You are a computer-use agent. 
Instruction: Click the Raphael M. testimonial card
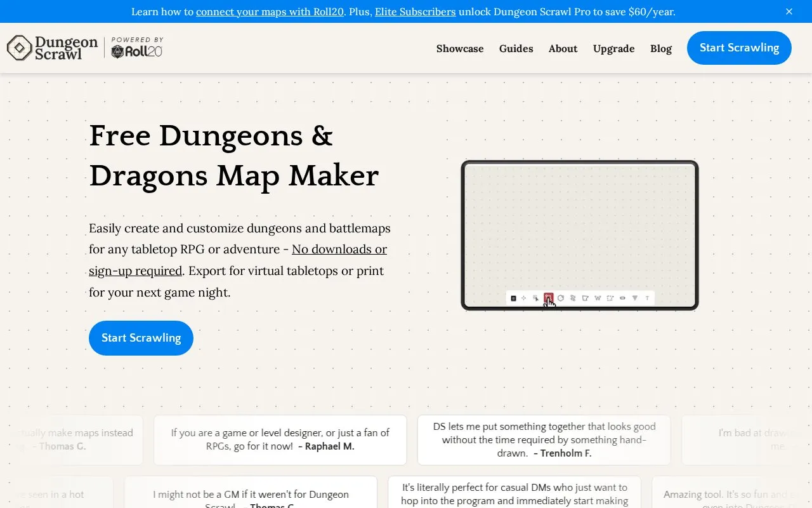point(280,439)
